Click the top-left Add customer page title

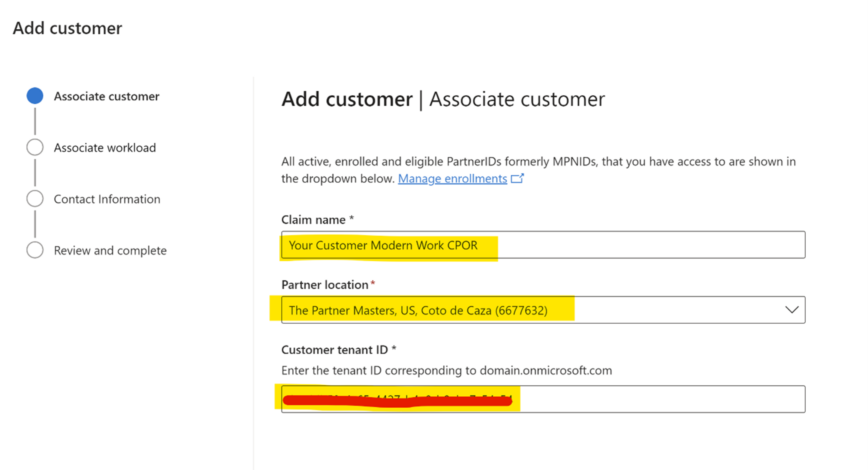click(67, 28)
